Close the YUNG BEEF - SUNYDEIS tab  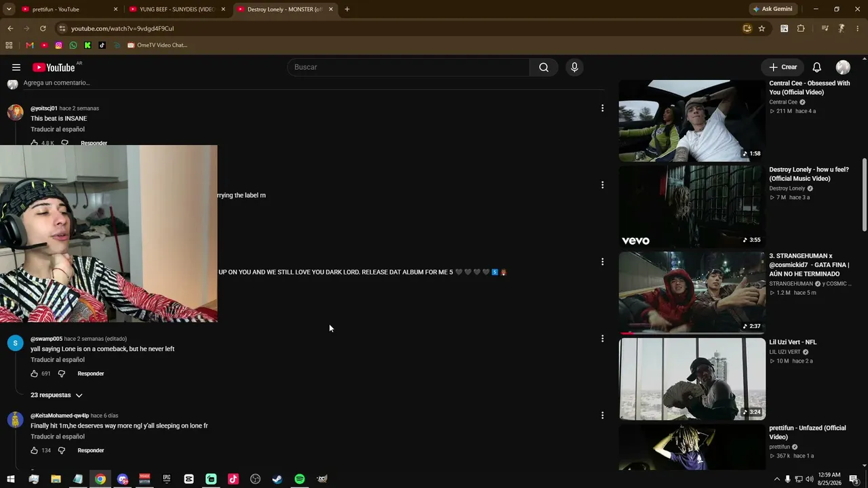223,9
